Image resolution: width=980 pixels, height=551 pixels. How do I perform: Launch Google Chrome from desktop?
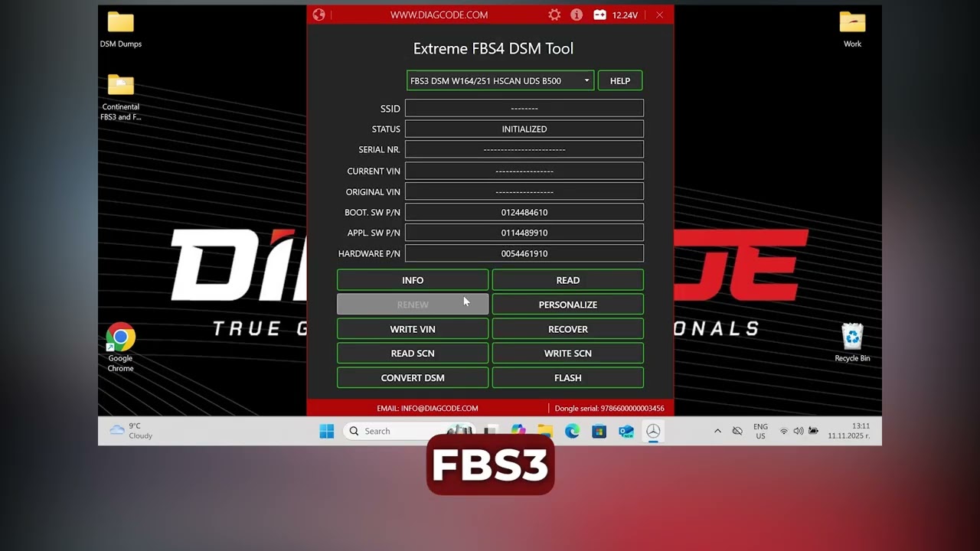click(x=120, y=347)
